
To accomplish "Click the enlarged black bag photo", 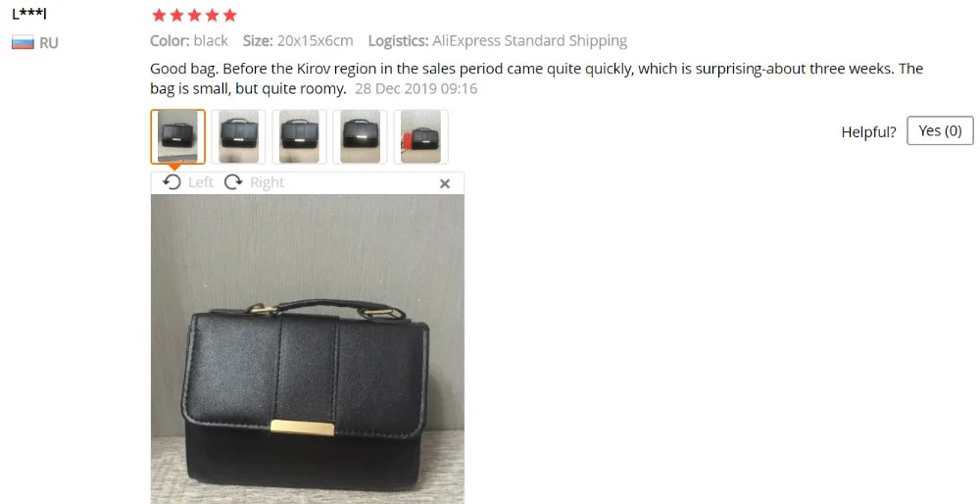I will click(x=308, y=349).
